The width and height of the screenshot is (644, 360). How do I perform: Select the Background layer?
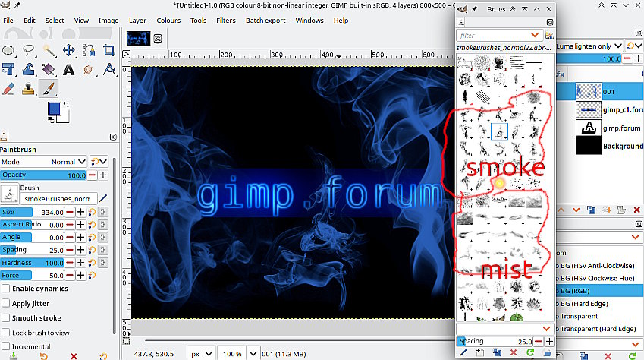click(610, 146)
